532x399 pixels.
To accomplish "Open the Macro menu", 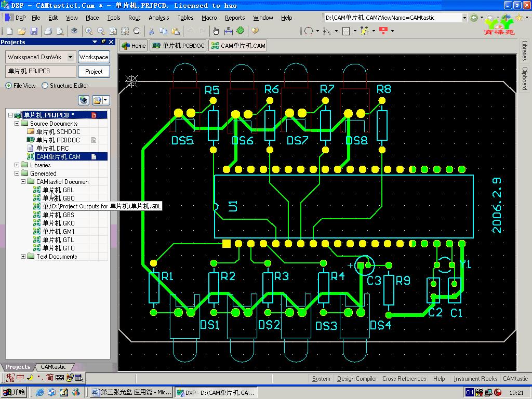I will point(209,18).
